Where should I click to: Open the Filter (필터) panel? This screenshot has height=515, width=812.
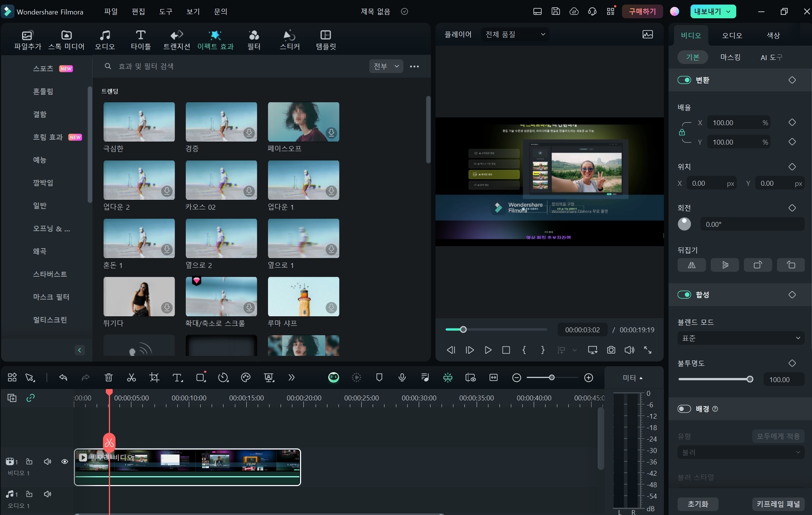(x=254, y=40)
